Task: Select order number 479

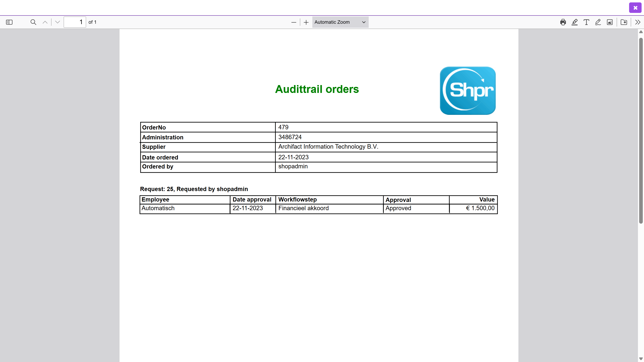Action: point(283,127)
